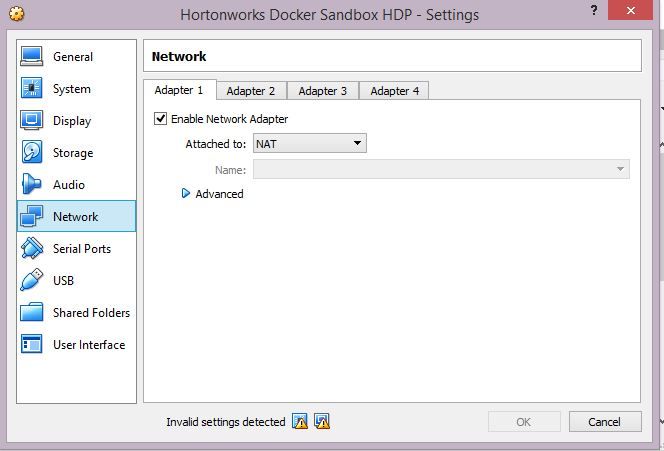Click the Display screen icon
This screenshot has width=664, height=451.
click(x=31, y=120)
